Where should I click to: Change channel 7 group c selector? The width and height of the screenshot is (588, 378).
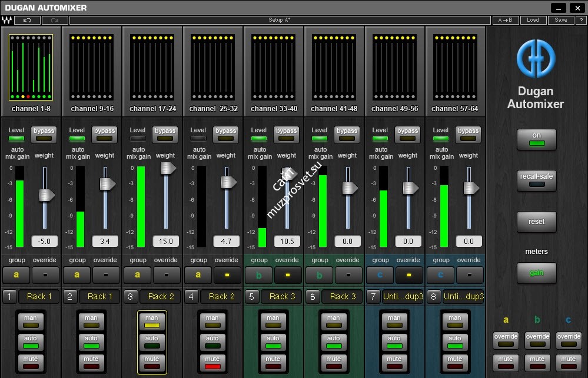(x=380, y=275)
